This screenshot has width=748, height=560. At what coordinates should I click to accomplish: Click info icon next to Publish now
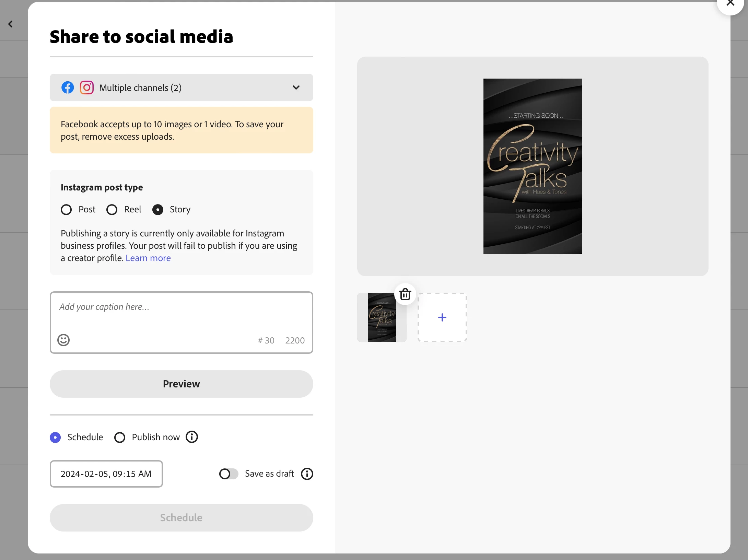click(192, 437)
